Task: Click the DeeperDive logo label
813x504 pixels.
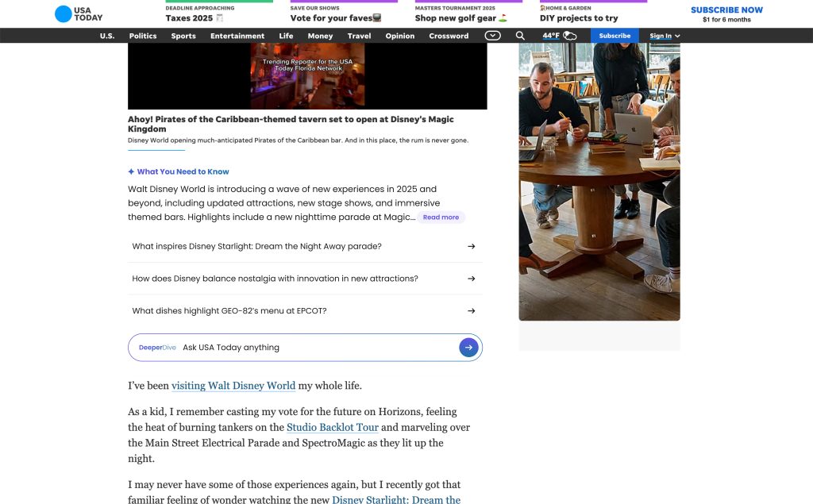Action: click(157, 348)
